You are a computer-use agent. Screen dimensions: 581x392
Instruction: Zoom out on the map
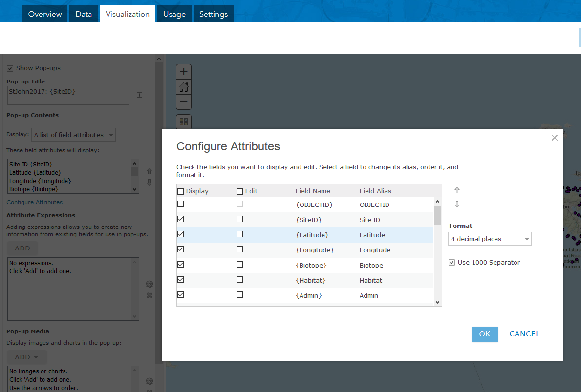[x=184, y=102]
